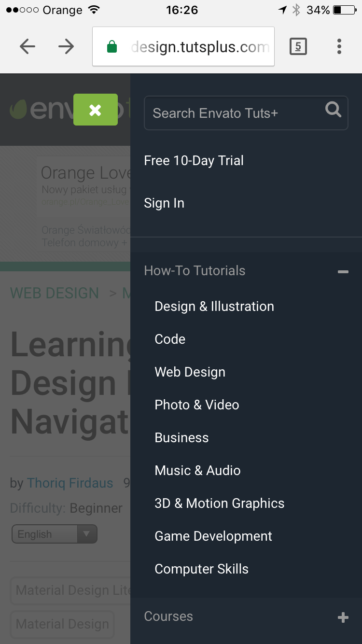Tap the address bar URL

point(200,47)
